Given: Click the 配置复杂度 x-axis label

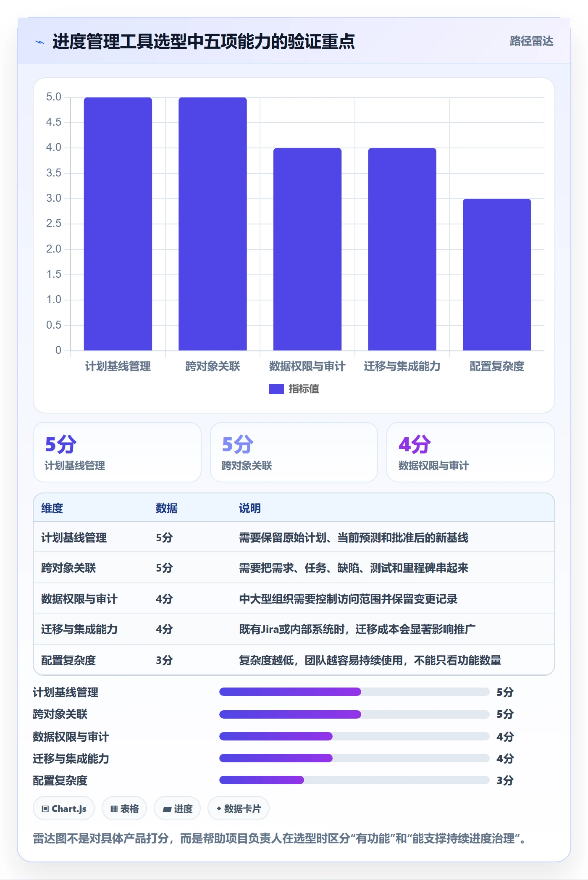Looking at the screenshot, I should (x=497, y=366).
